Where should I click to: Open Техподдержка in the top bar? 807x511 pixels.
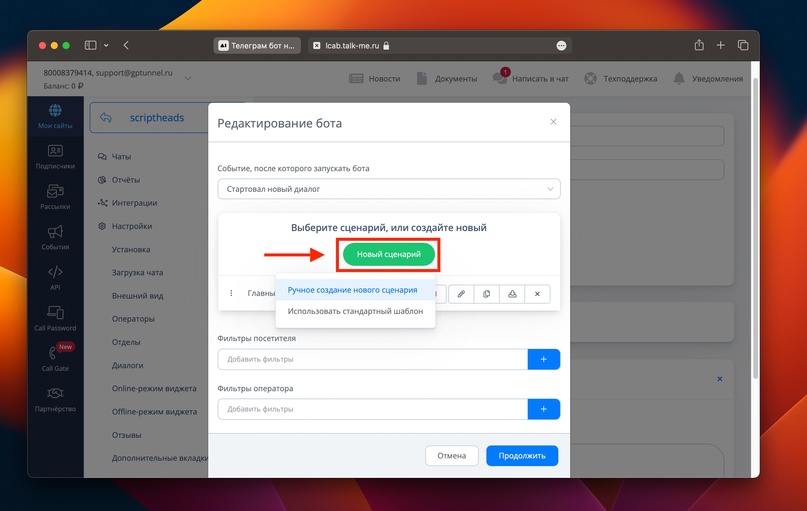621,78
